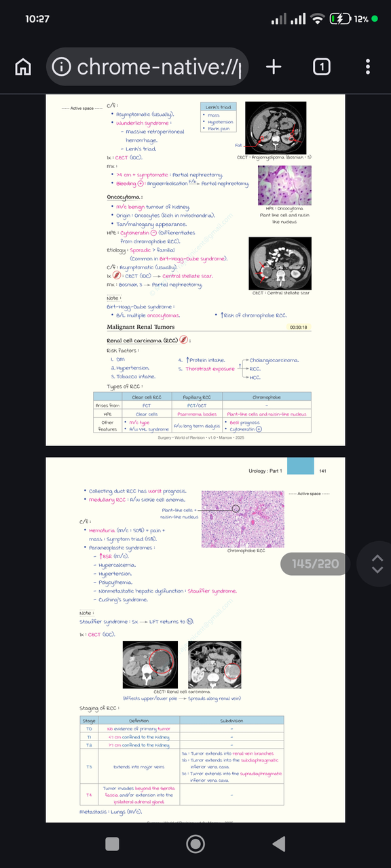Tap the T3 stage row cell
Screen dimensions: 391x868
[x=89, y=767]
